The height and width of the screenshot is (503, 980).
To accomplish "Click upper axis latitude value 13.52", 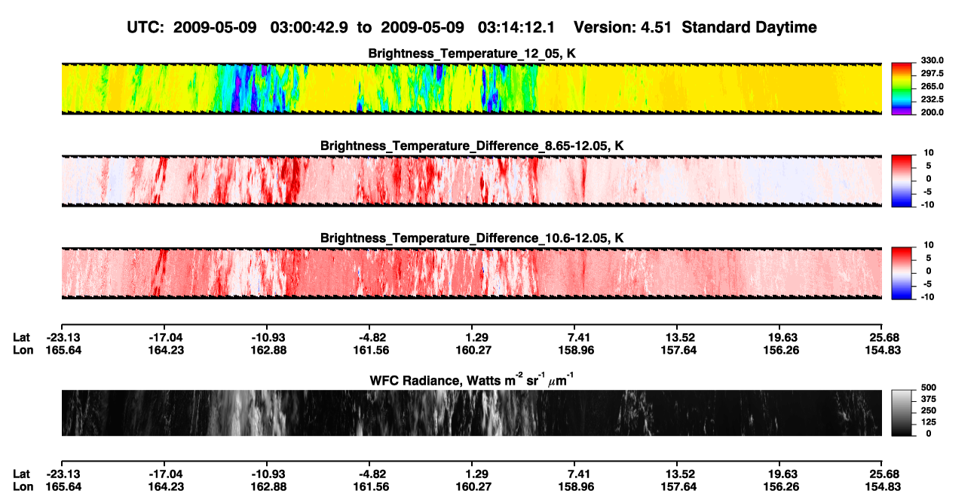I will point(678,338).
